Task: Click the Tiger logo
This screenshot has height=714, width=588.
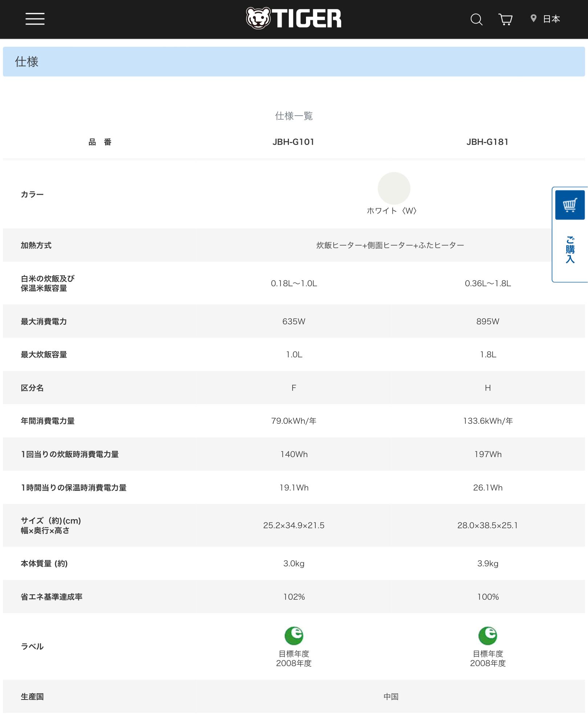Action: click(294, 18)
